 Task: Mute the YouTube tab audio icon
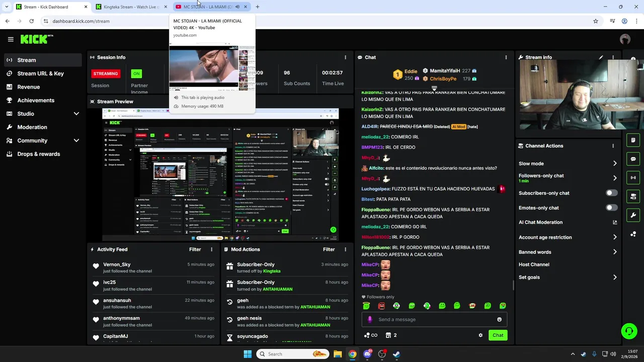[237, 7]
